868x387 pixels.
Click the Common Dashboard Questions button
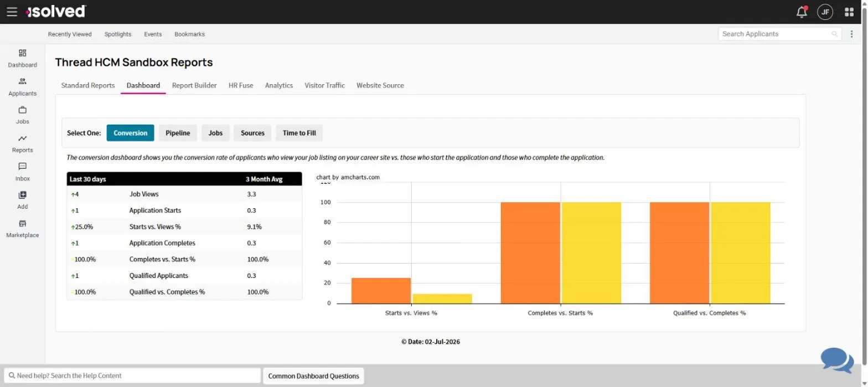(x=313, y=376)
